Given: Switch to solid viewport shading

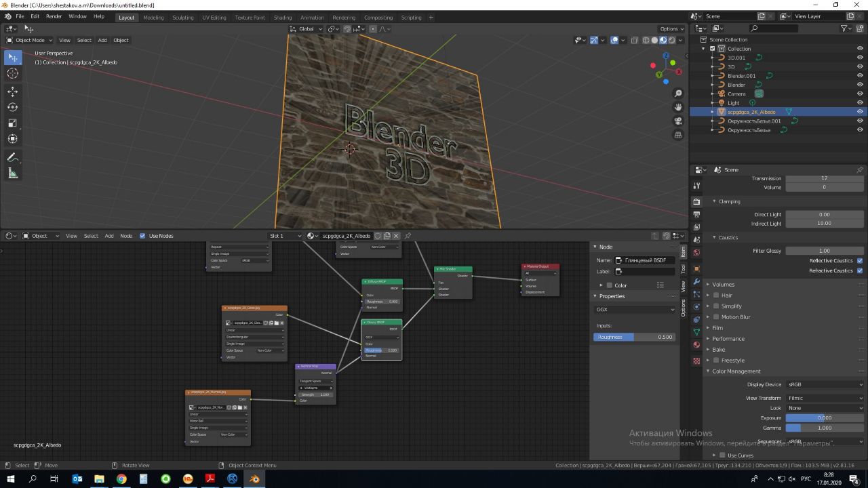Looking at the screenshot, I should click(x=655, y=40).
